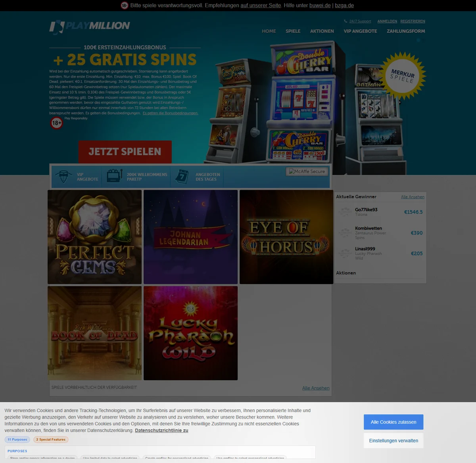Open ZAHLUNGSFORM in main navigation

(x=406, y=31)
